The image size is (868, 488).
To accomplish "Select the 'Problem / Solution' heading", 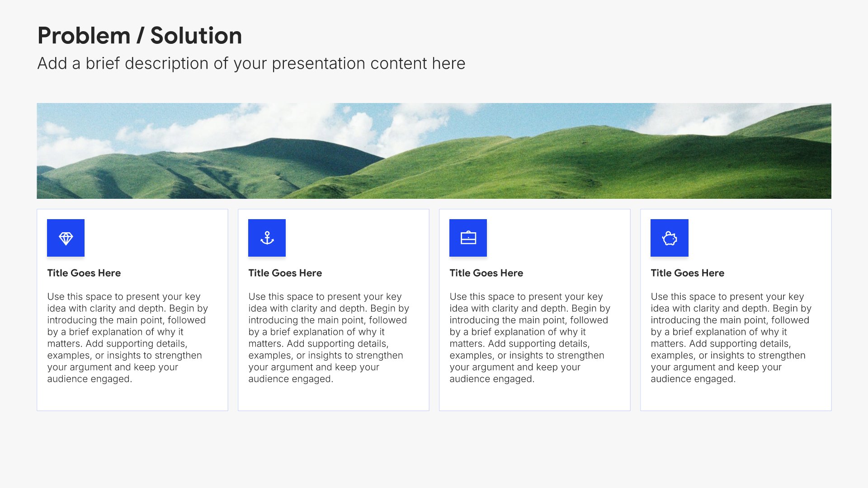I will [x=140, y=36].
